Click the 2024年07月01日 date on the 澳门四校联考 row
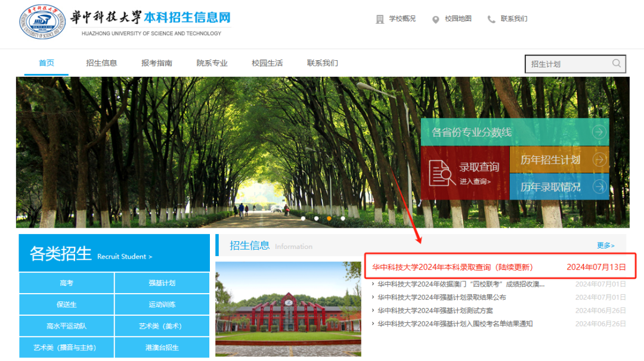Image resolution: width=644 pixels, height=361 pixels. [600, 284]
